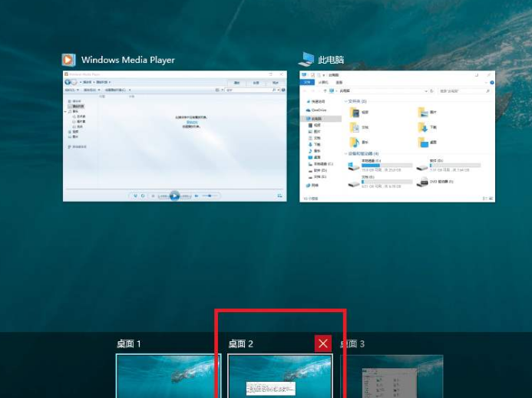The height and width of the screenshot is (398, 532).
Task: Toggle the mute speaker icon in Media Player
Action: (x=197, y=196)
